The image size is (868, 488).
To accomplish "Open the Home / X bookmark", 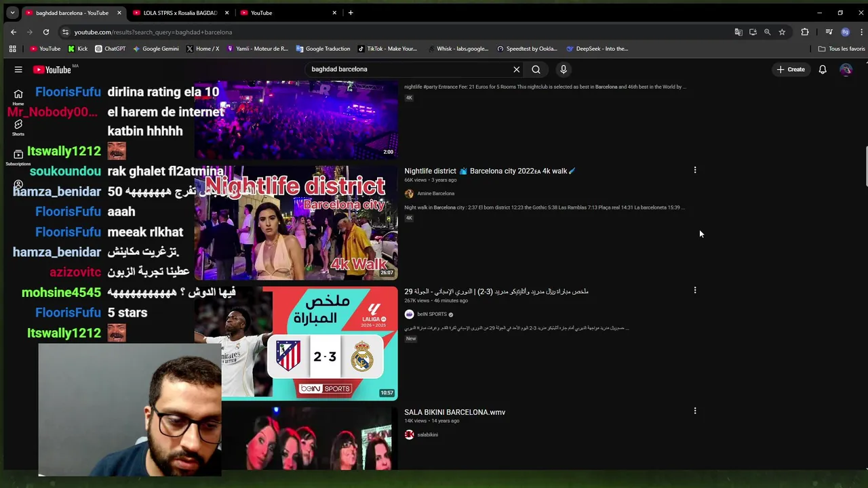I will coord(202,49).
